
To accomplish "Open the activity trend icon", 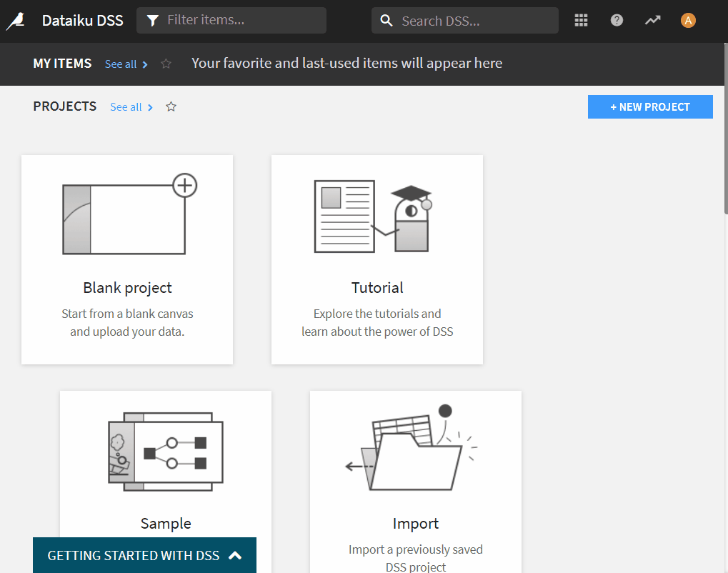I will point(652,21).
